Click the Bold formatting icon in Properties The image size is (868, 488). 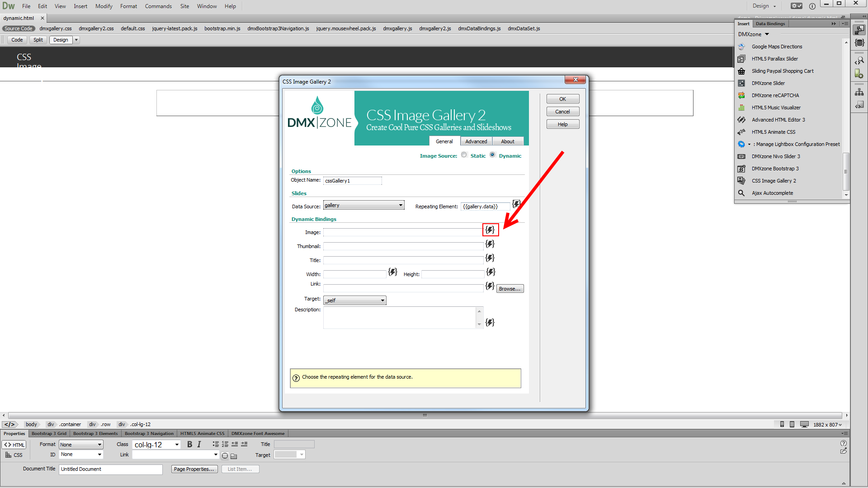(x=190, y=445)
